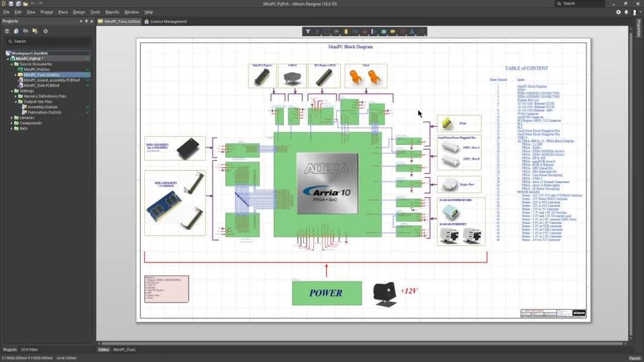Expand the Nets folder
This screenshot has width=644, height=362.
tap(11, 129)
